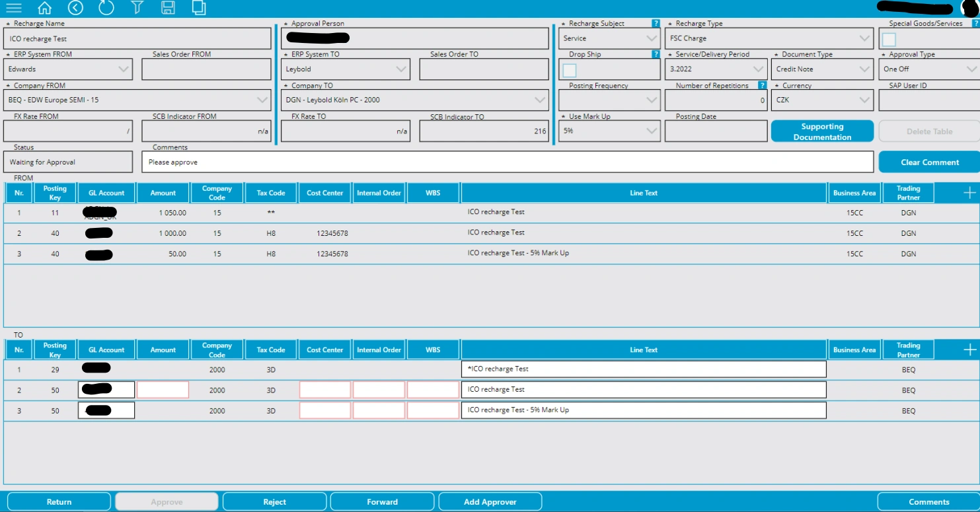Viewport: 980px width, 512px height.
Task: Open help icon next to Recharge Subject
Action: [656, 23]
